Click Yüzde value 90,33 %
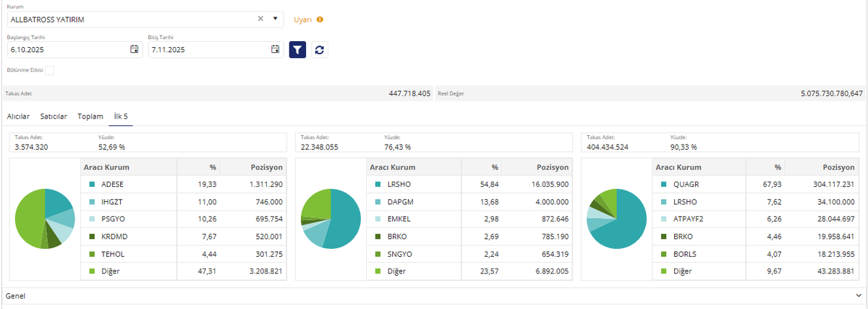 pyautogui.click(x=684, y=146)
